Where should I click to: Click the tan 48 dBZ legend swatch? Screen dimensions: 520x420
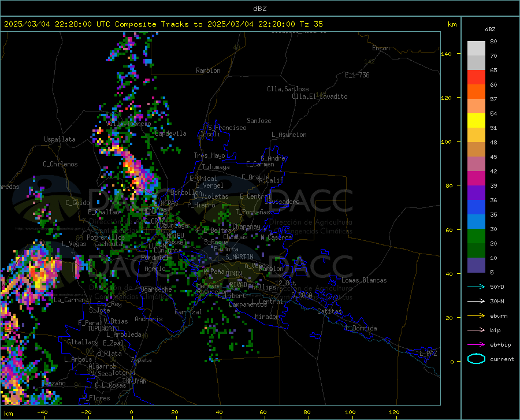click(x=476, y=150)
